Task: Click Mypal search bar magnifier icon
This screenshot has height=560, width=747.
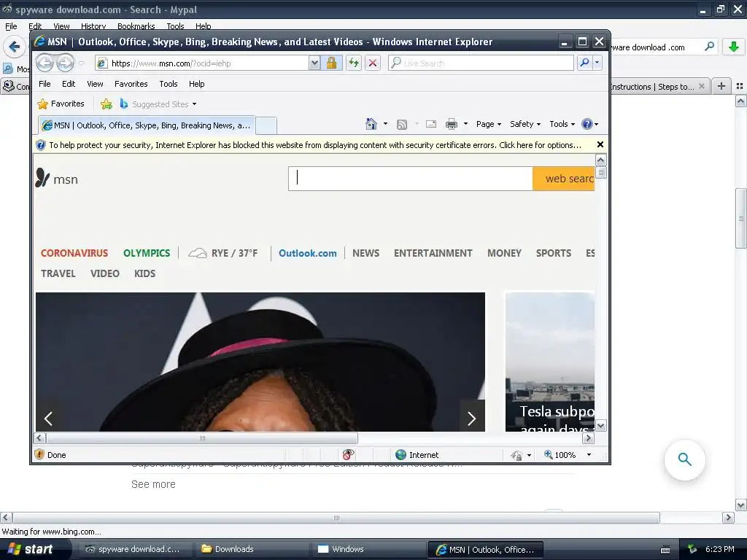Action: click(x=709, y=47)
